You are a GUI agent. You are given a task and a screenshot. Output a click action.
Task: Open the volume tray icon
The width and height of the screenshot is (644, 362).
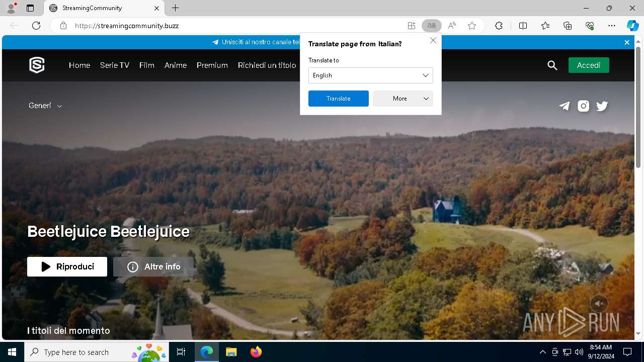pyautogui.click(x=579, y=352)
